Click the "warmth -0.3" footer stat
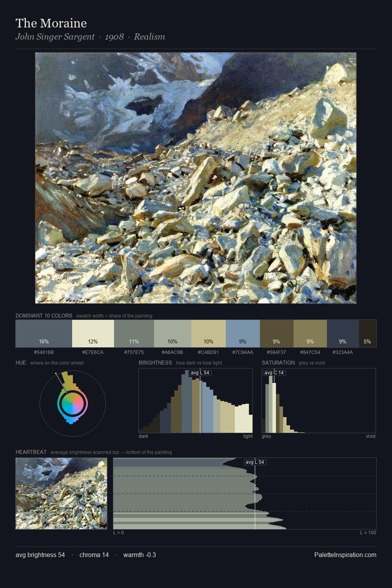Viewport: 392px width, 588px height. 140,555
